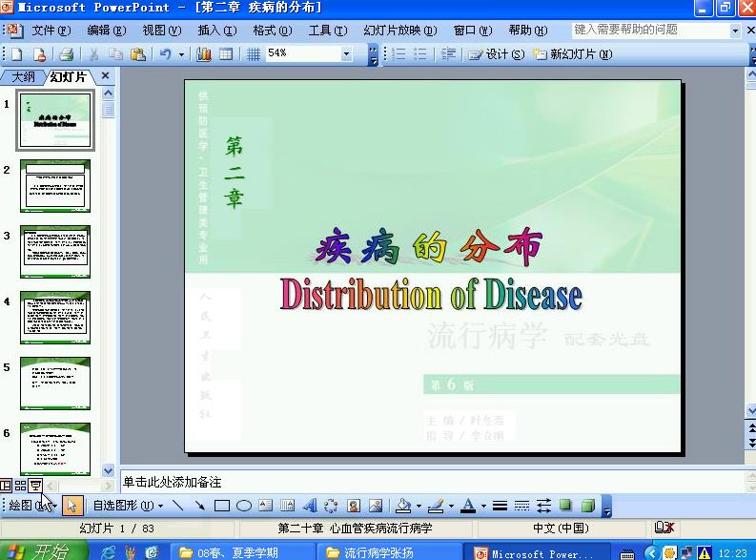Insert WordArt from drawing toolbar
The height and width of the screenshot is (560, 756).
point(310,506)
